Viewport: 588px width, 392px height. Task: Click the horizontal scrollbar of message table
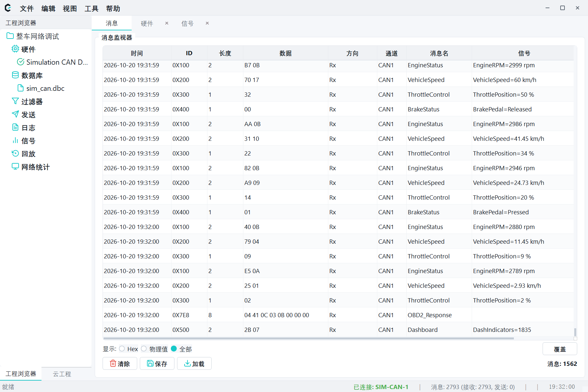pyautogui.click(x=308, y=338)
